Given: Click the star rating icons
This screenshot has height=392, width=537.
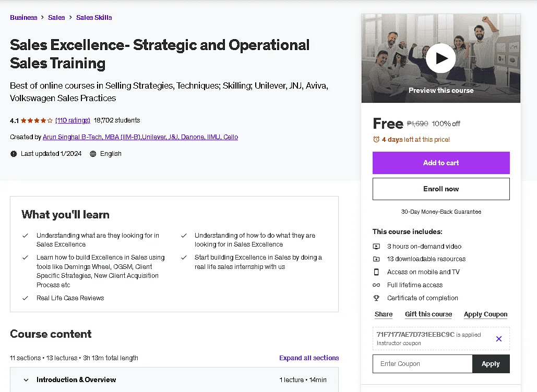Looking at the screenshot, I should (37, 120).
